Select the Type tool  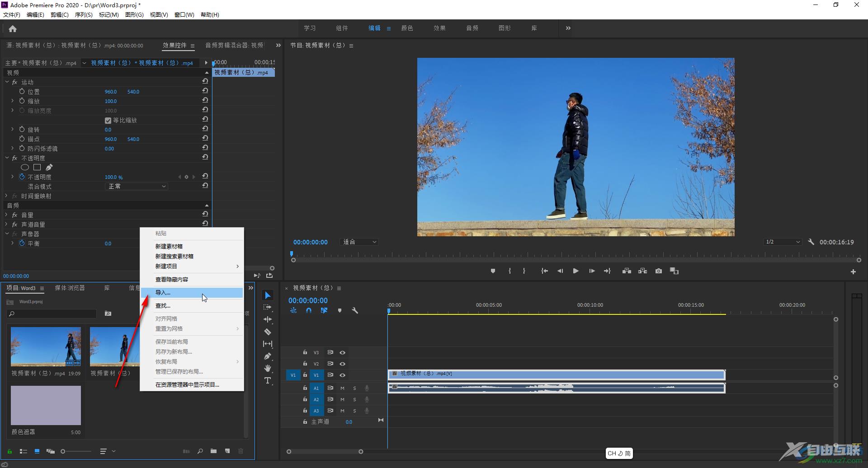pos(268,380)
